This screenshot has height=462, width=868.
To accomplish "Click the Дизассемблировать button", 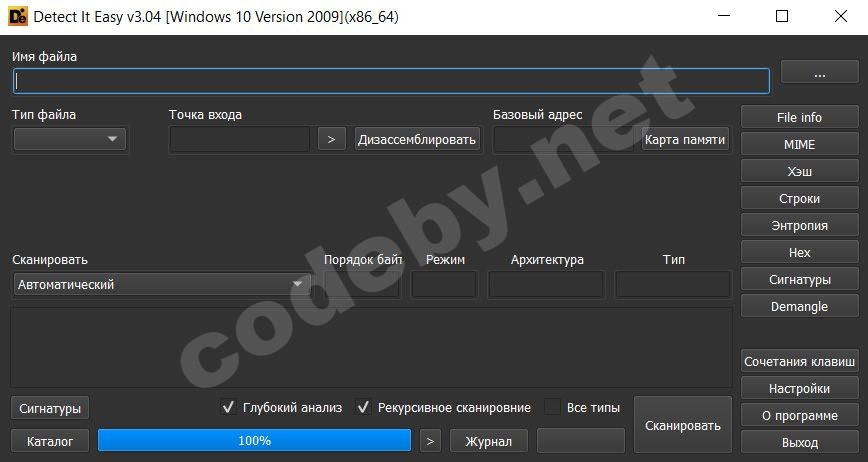I will 417,139.
